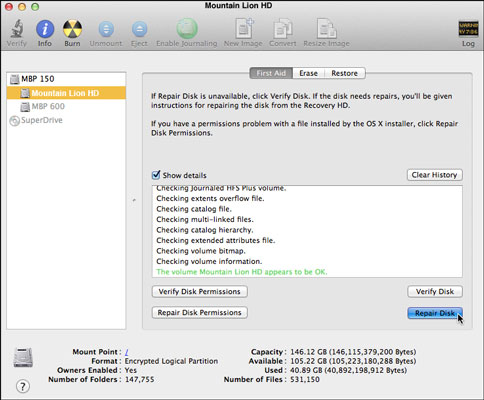Select MBP 150 disk in sidebar
484x400 pixels.
tap(66, 79)
